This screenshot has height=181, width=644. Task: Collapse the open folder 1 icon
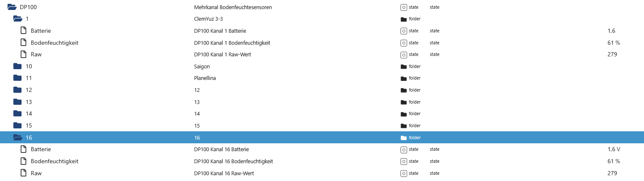click(17, 19)
